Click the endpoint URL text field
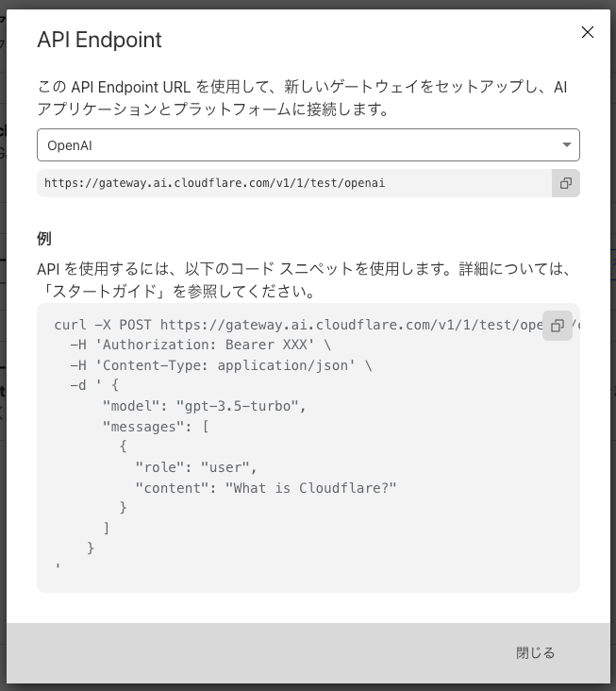 [294, 183]
